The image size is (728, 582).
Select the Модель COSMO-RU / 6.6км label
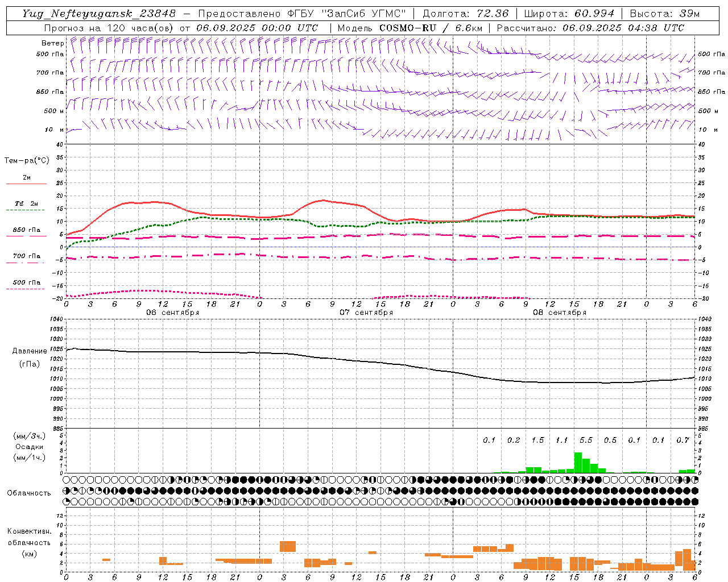click(410, 28)
